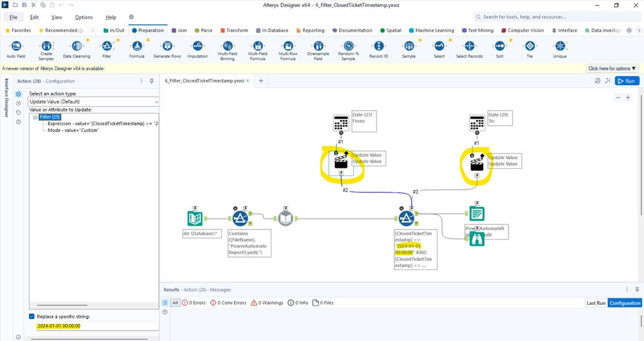Select the Create Samples tool

click(x=46, y=46)
